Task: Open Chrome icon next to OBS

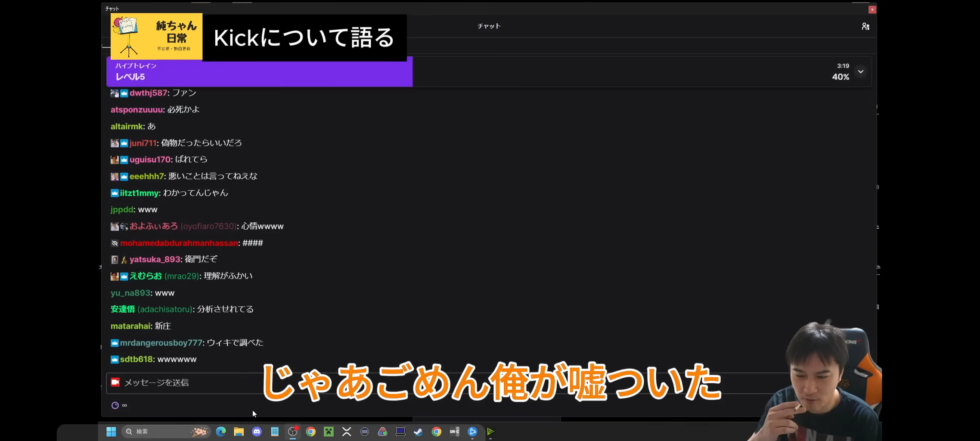Action: 311,432
